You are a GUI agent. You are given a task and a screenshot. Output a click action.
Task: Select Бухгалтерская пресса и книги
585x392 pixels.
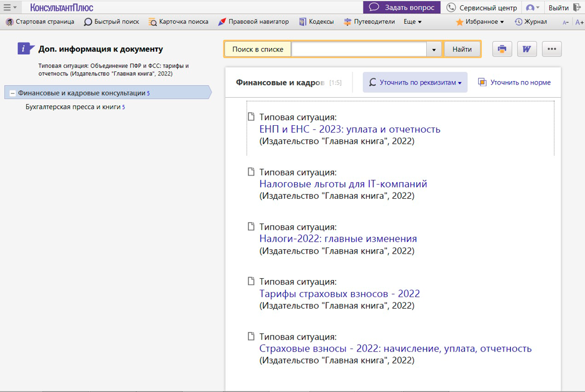(75, 107)
